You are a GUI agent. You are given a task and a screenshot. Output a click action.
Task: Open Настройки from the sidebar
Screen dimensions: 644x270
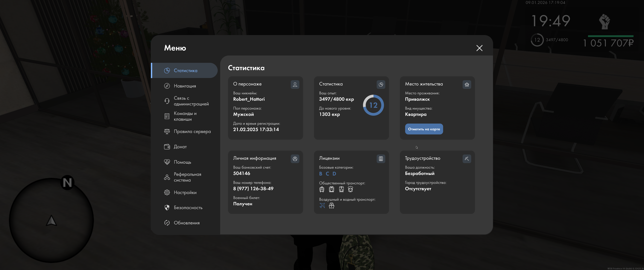click(185, 192)
